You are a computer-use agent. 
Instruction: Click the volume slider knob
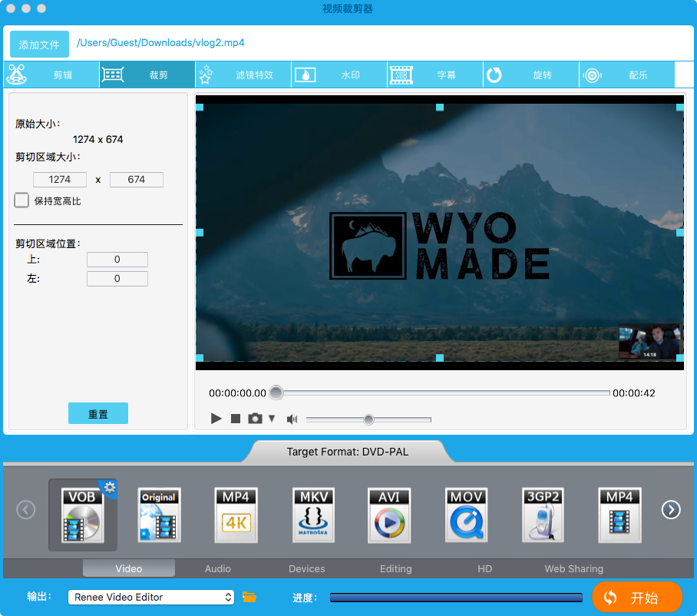coord(368,419)
